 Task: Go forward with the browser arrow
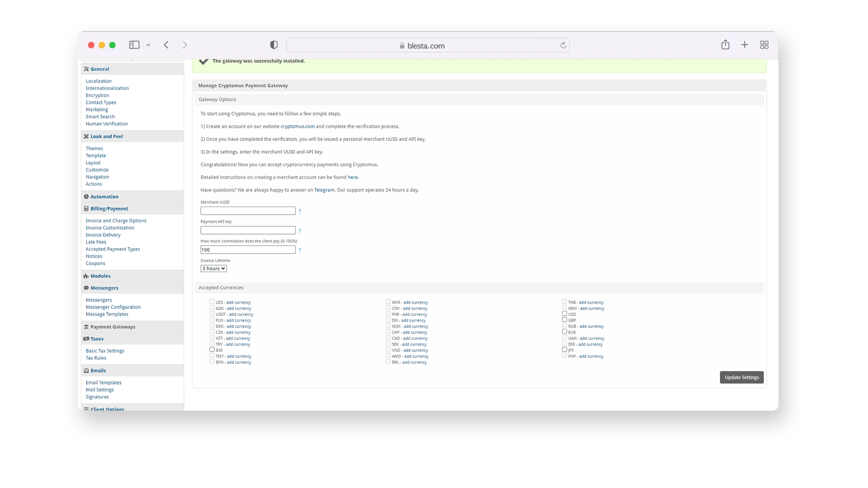click(185, 45)
